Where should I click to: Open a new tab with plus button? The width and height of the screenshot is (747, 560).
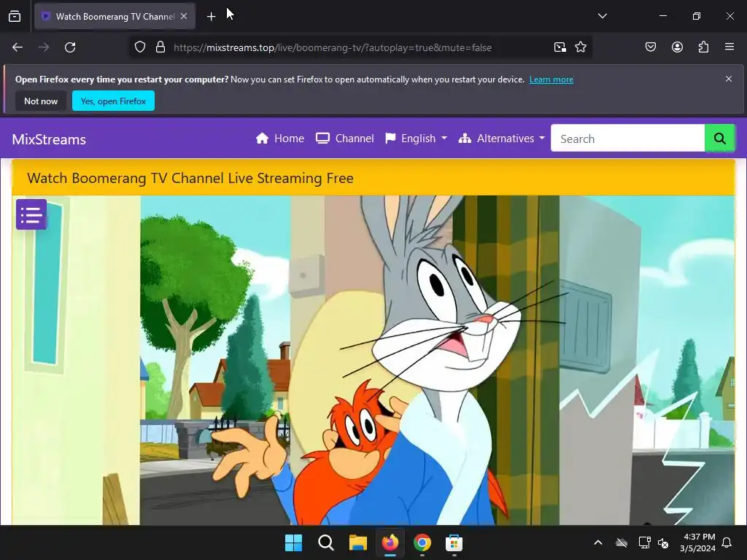211,17
